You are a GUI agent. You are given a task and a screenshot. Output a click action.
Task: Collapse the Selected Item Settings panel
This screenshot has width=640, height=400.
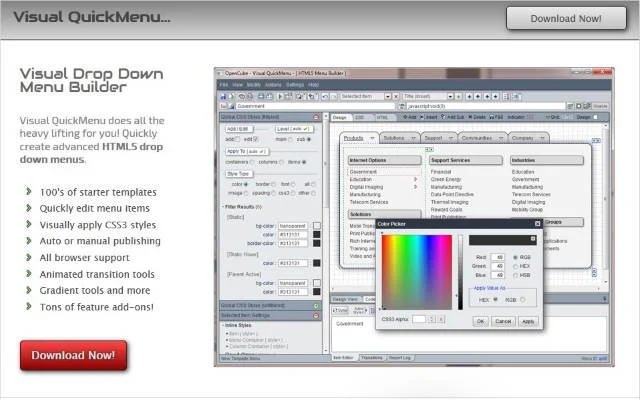pyautogui.click(x=316, y=316)
